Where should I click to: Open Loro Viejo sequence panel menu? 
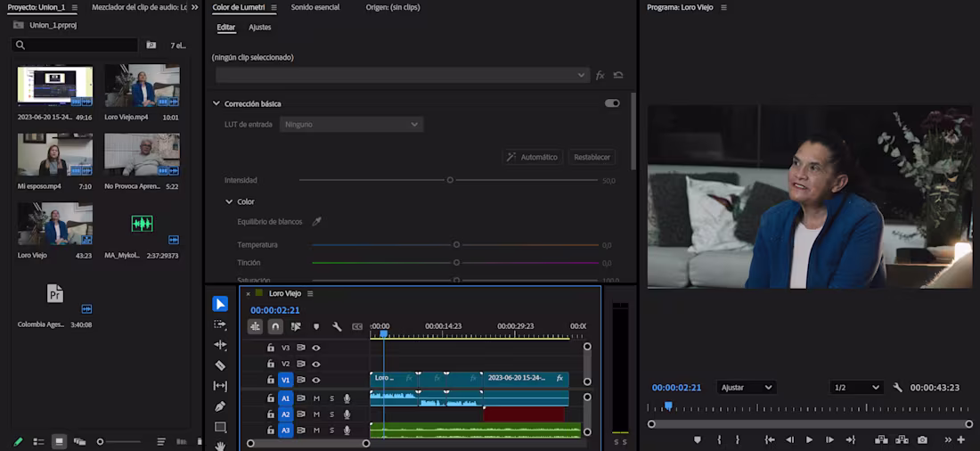tap(310, 293)
